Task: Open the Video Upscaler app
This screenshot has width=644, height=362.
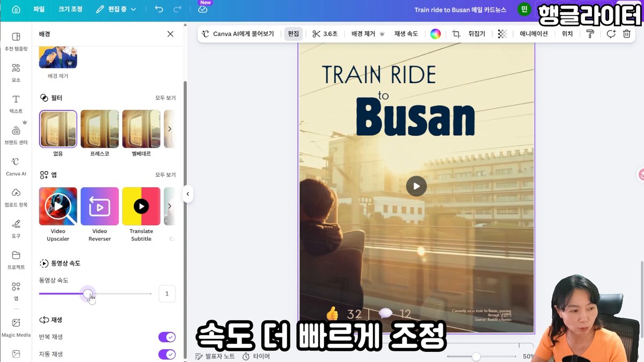Action: coord(58,206)
